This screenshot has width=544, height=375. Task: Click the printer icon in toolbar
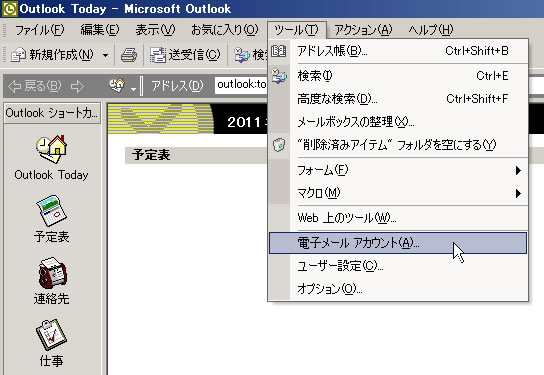point(129,55)
